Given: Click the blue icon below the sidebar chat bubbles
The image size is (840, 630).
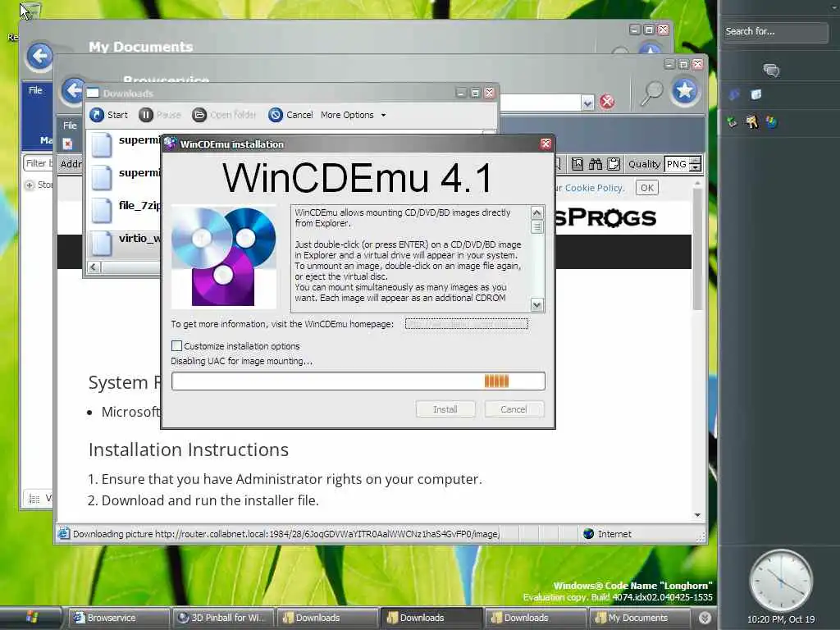Looking at the screenshot, I should click(734, 95).
